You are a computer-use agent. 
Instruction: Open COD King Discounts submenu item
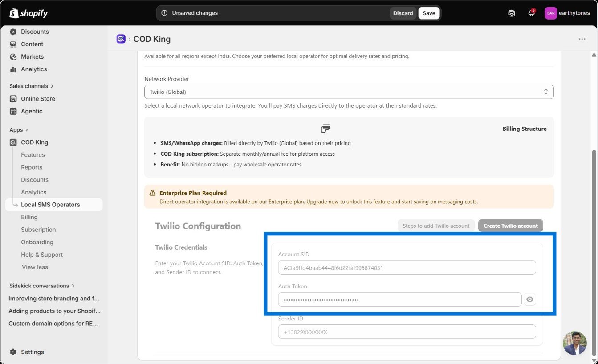click(35, 180)
